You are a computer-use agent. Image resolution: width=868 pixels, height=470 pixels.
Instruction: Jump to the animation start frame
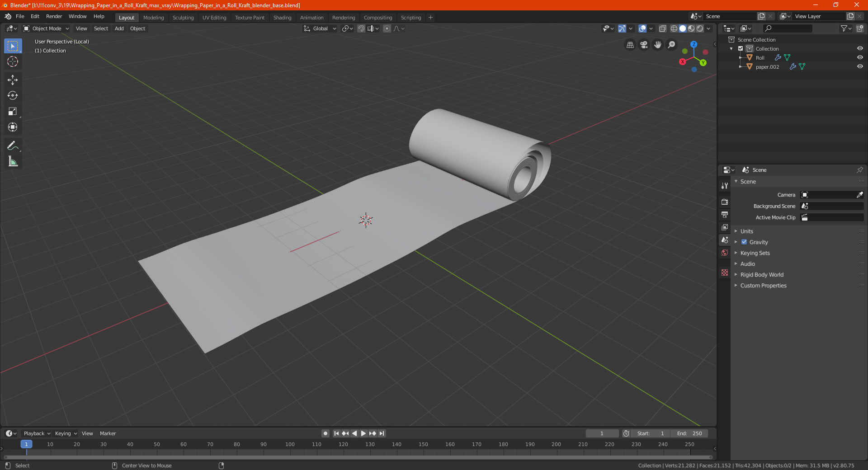pos(336,433)
